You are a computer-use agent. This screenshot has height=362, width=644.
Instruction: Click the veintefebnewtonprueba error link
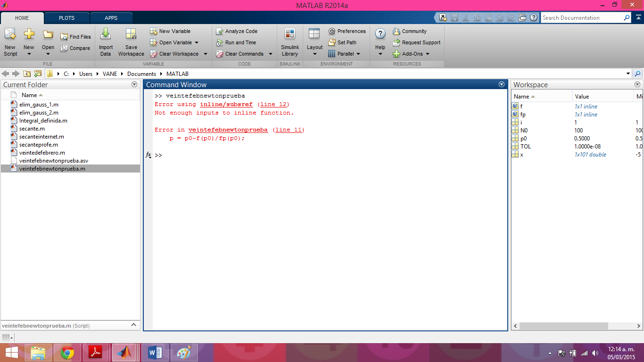(x=228, y=130)
